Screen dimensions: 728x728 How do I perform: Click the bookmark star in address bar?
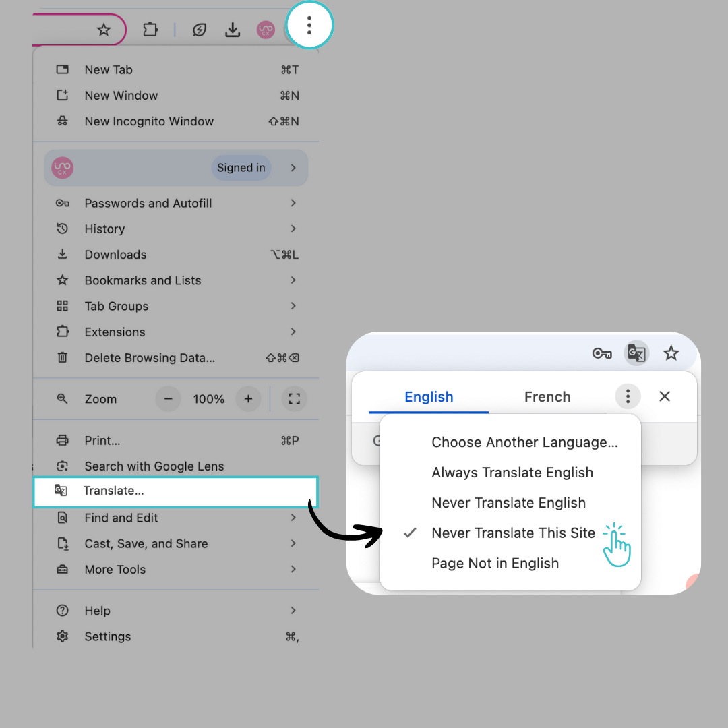pyautogui.click(x=103, y=30)
